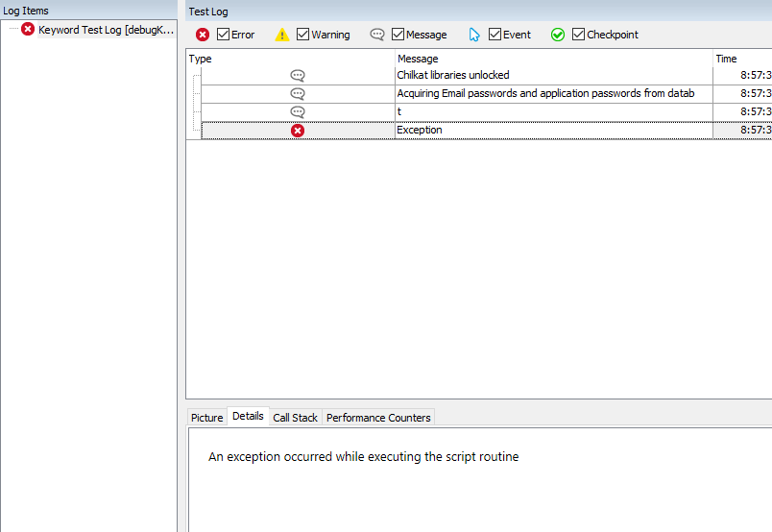Switch to the Details tab

(248, 416)
